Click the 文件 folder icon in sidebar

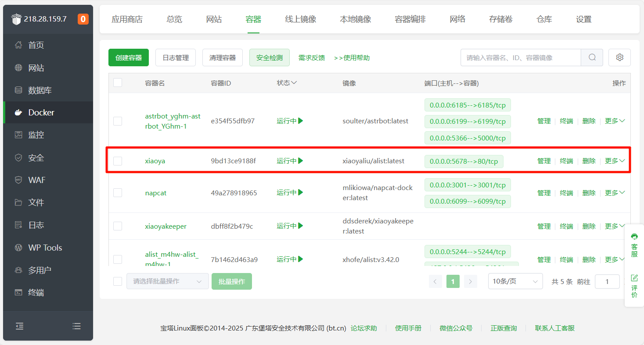[x=18, y=202]
